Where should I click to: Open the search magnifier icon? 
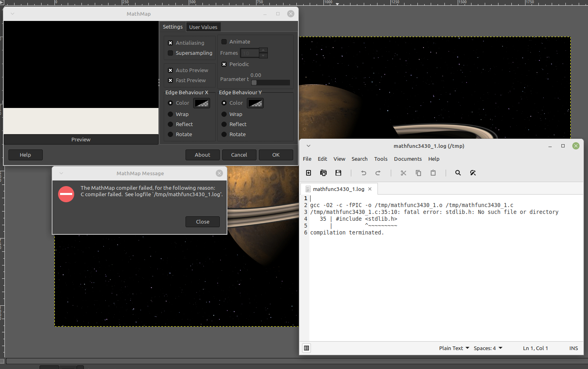458,173
